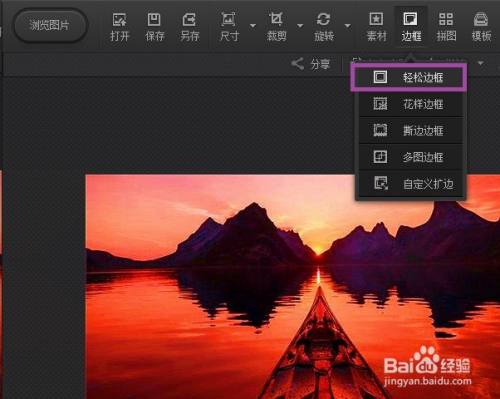Choose the 撕边边框 menu entry

411,130
